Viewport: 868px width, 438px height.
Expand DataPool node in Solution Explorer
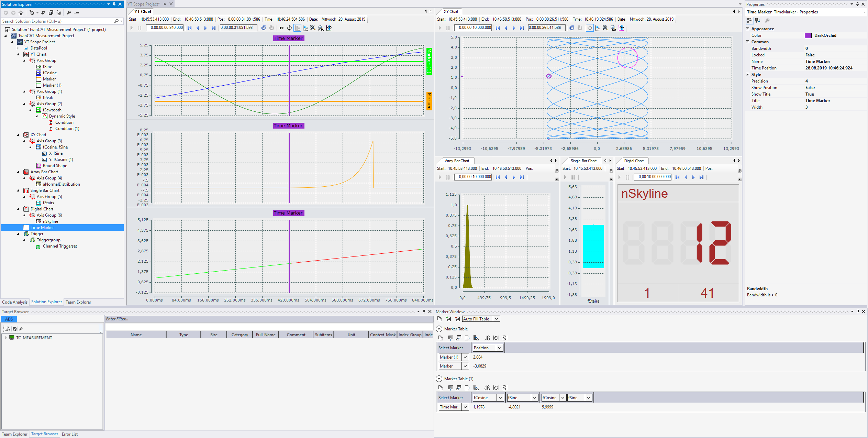18,48
